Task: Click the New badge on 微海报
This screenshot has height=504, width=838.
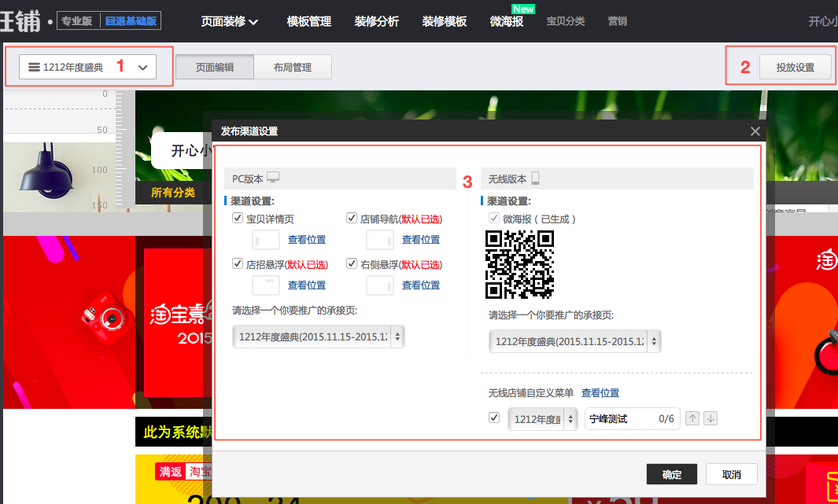Action: 522,9
